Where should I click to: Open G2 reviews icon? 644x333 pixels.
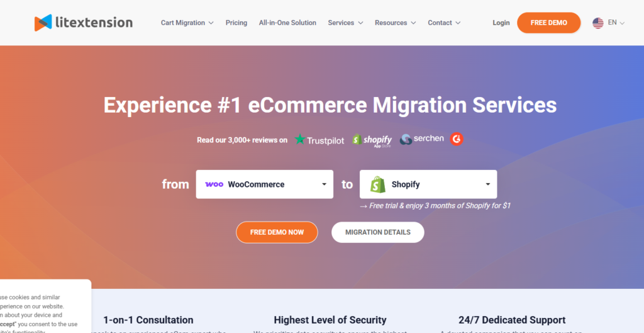coord(457,139)
